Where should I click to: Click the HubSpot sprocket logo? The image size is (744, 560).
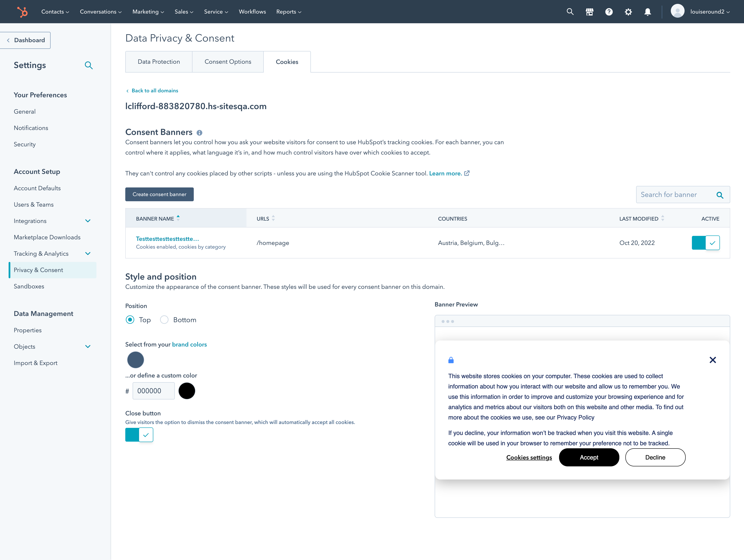(x=23, y=12)
